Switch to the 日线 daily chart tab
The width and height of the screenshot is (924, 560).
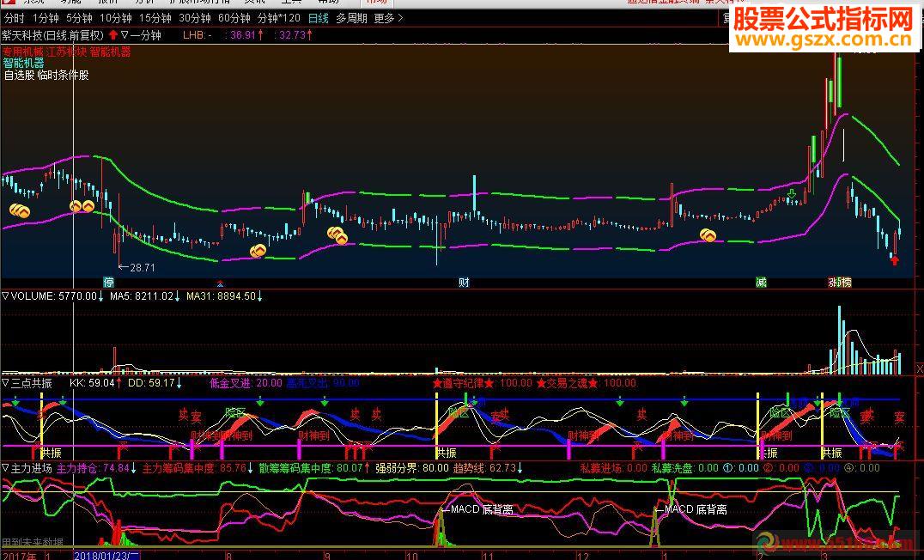click(x=319, y=18)
